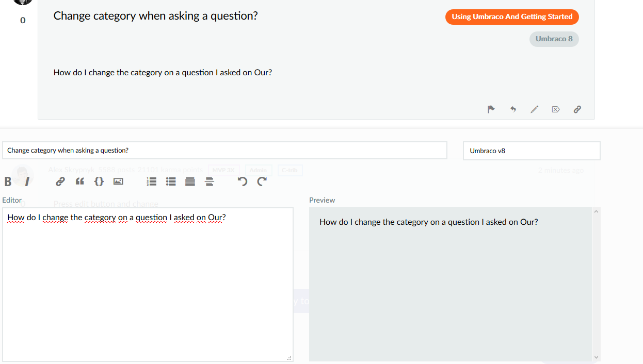Edit the post using the pencil icon
Image resolution: width=643 pixels, height=364 pixels.
pos(535,109)
